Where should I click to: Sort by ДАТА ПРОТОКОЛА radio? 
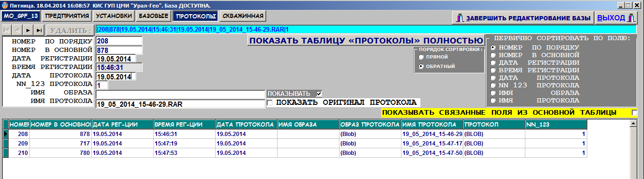coord(494,78)
